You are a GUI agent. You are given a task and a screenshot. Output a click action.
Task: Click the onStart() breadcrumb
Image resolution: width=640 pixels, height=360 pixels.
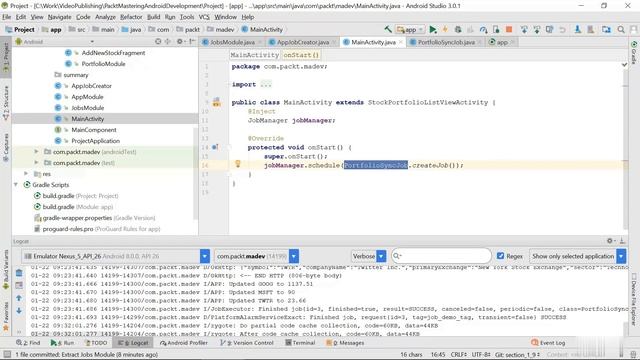(x=301, y=55)
